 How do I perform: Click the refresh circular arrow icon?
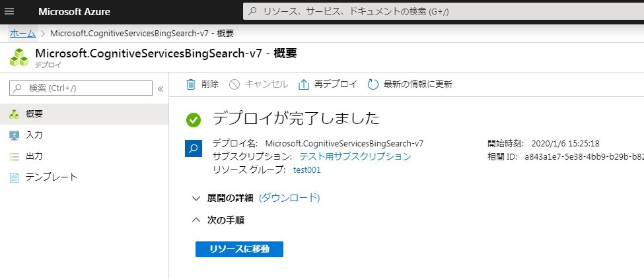(373, 84)
